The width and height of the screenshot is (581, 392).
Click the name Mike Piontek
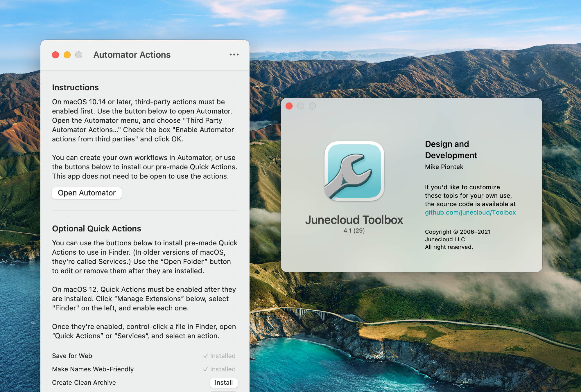pyautogui.click(x=444, y=167)
